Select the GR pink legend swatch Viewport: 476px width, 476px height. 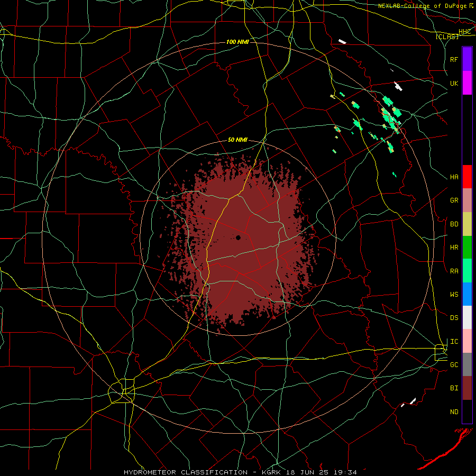click(x=467, y=200)
